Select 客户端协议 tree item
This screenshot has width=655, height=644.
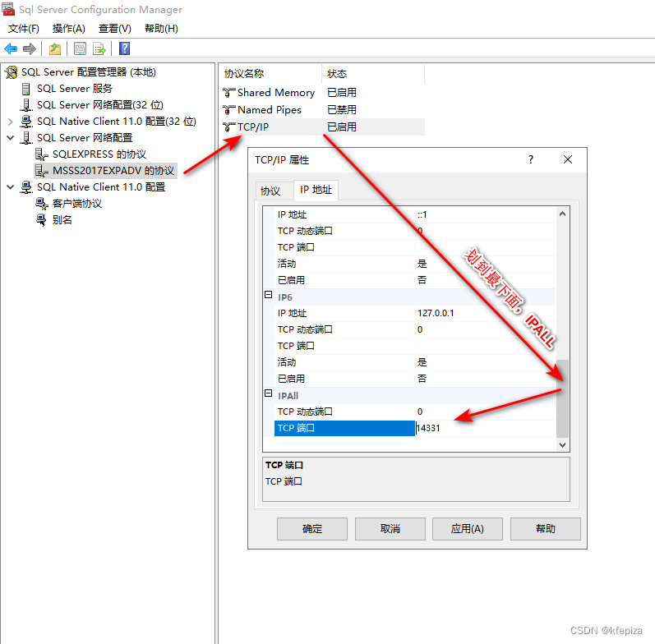pyautogui.click(x=77, y=204)
